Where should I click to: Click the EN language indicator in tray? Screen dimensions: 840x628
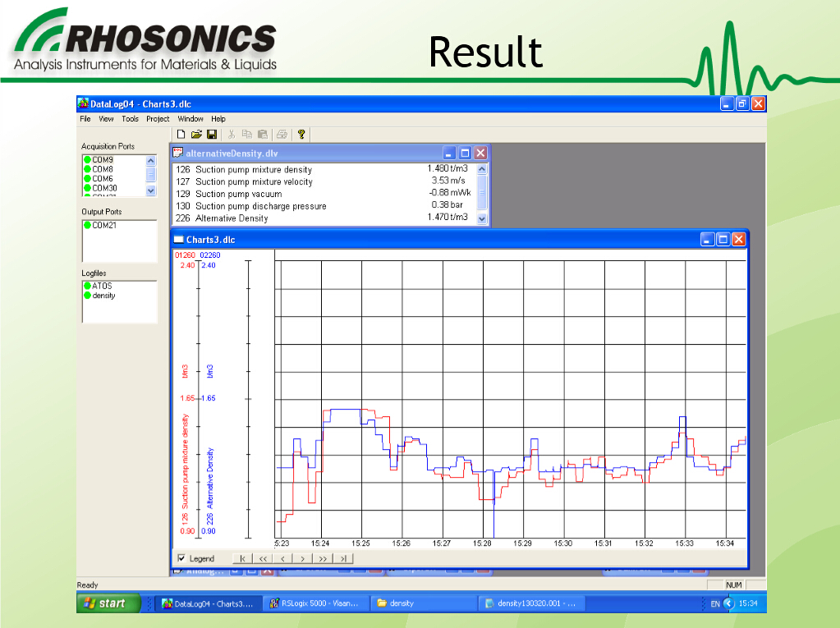(x=715, y=604)
